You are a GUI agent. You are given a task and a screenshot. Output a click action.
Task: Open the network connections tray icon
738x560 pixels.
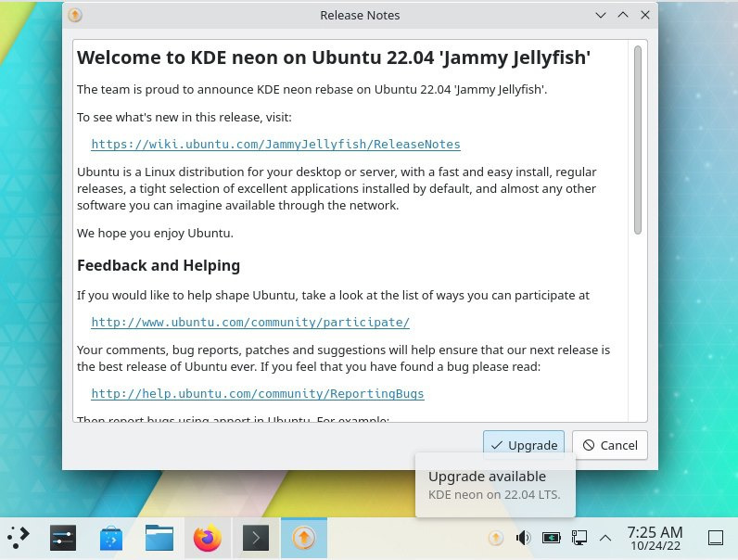579,537
